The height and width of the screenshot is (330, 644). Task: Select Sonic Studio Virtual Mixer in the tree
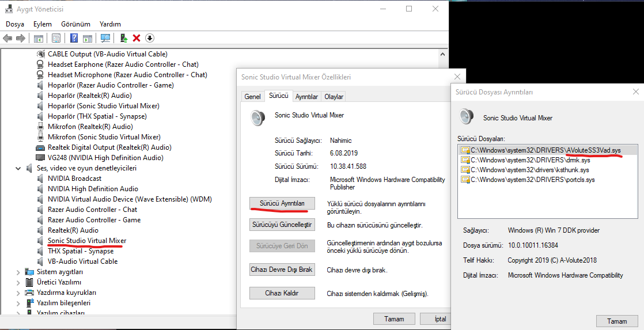87,241
